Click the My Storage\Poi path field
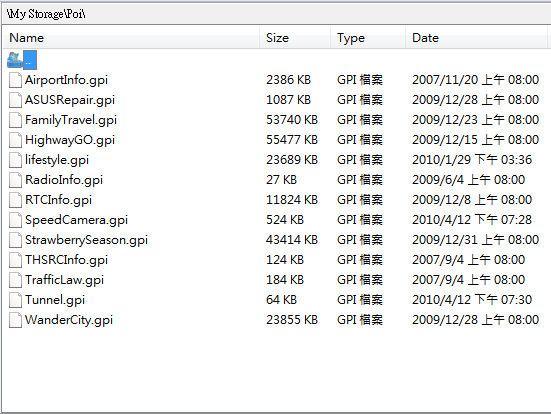This screenshot has height=414, width=551. pos(276,14)
